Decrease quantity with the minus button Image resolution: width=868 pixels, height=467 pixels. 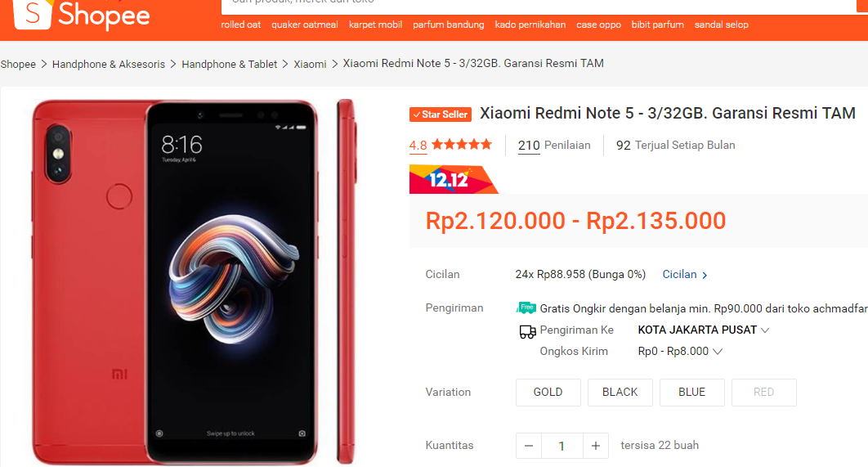tap(529, 446)
